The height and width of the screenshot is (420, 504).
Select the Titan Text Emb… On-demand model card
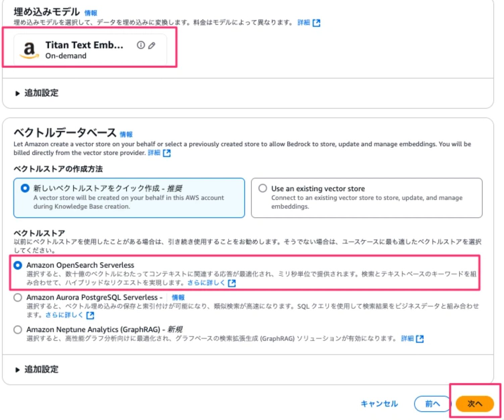click(90, 50)
